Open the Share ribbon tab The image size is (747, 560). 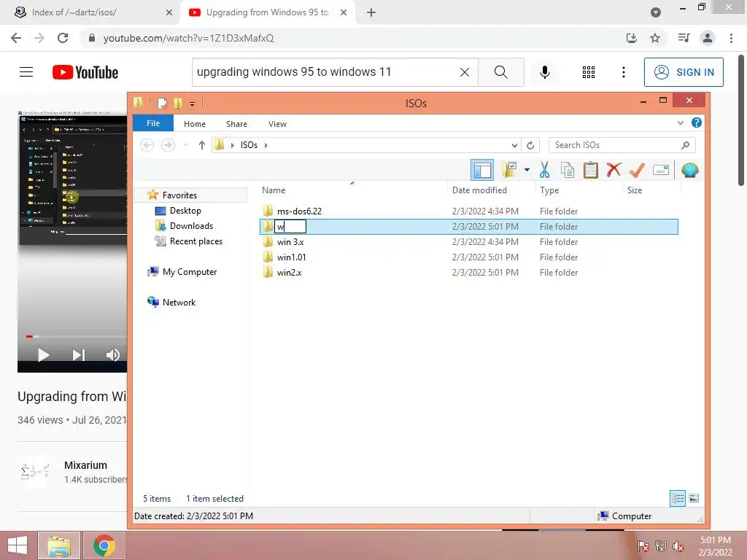(236, 124)
